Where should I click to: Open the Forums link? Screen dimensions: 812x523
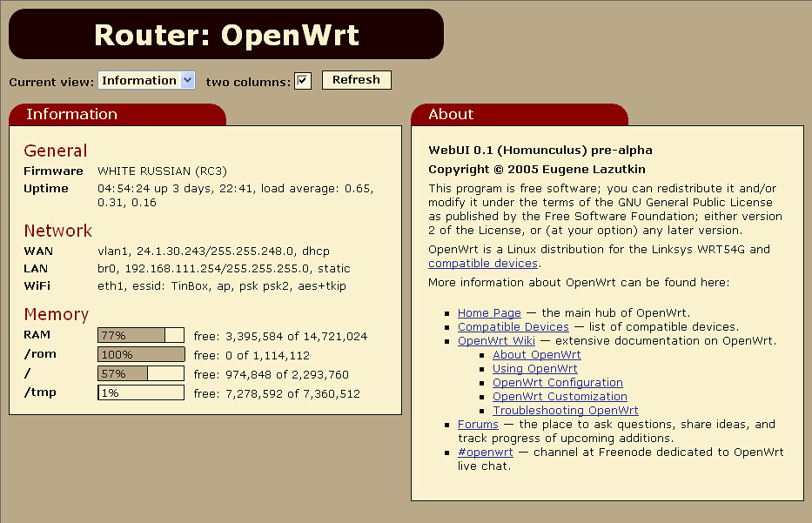pos(478,425)
